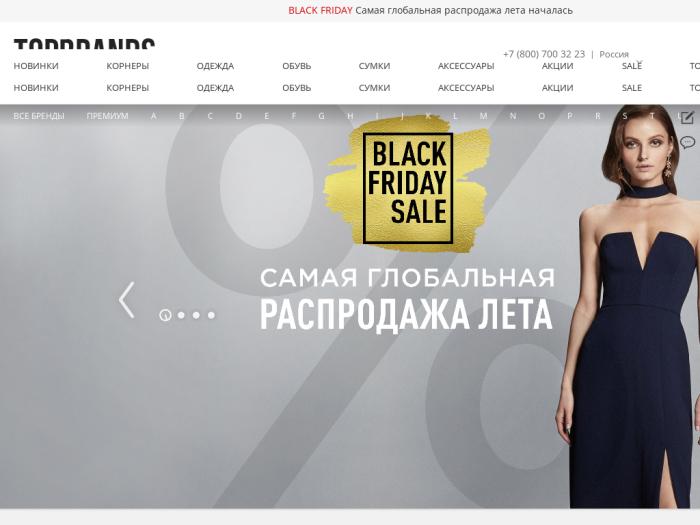
Task: Select the first carousel indicator dot
Action: [x=165, y=315]
